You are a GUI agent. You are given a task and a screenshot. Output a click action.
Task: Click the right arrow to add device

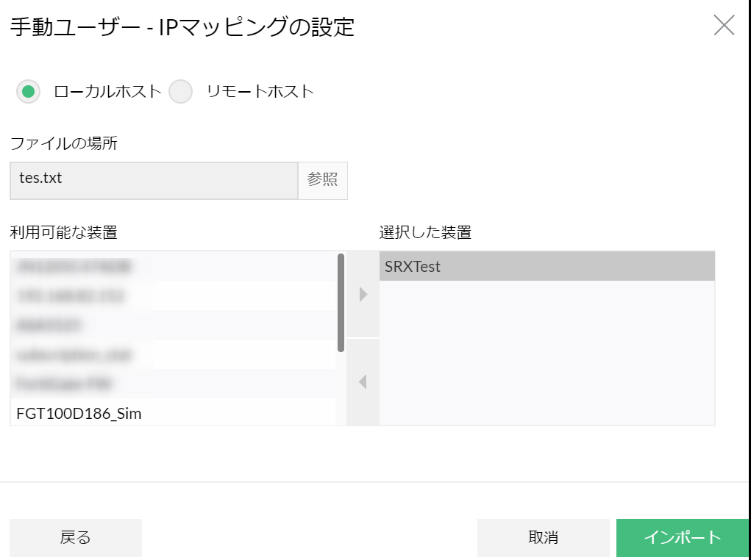pyautogui.click(x=363, y=295)
